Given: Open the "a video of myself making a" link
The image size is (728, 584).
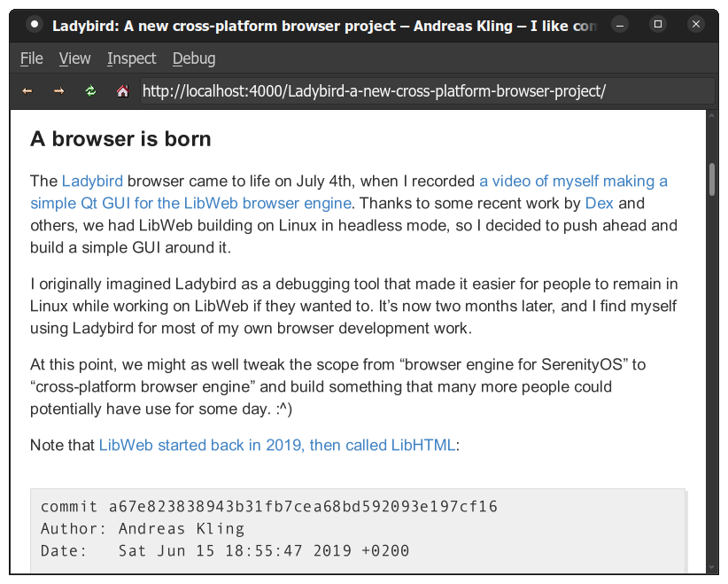Looking at the screenshot, I should (573, 182).
